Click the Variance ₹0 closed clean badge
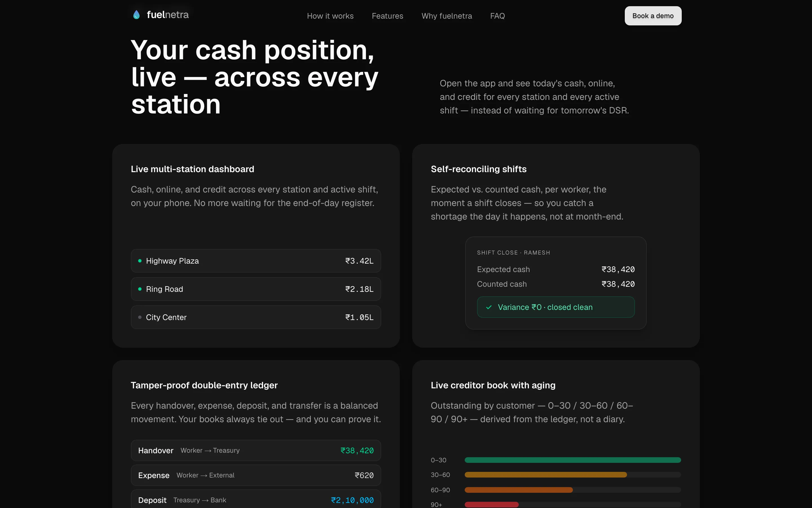Viewport: 812px width, 508px height. click(x=556, y=307)
